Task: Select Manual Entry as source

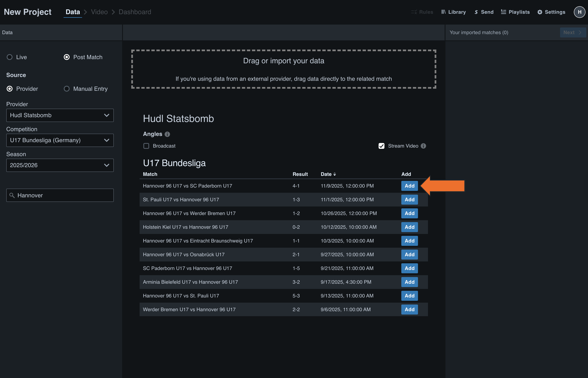Action: [x=67, y=89]
